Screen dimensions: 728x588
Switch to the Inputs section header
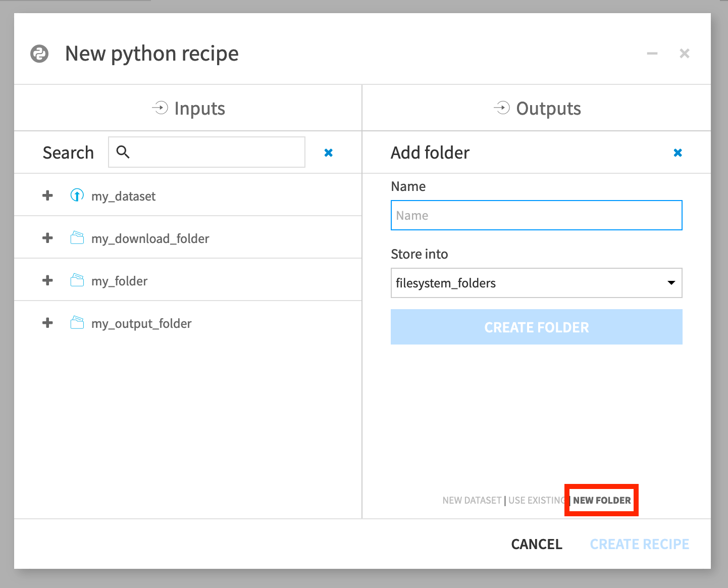click(188, 108)
